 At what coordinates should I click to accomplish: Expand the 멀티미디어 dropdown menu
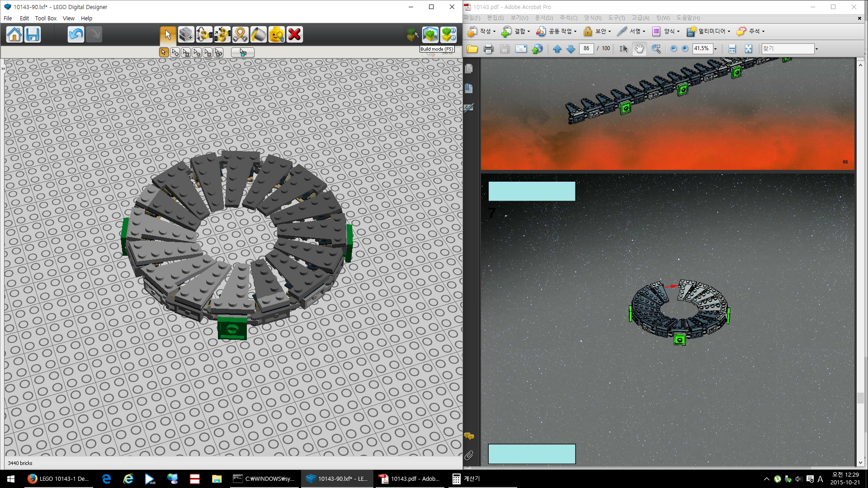pos(729,32)
